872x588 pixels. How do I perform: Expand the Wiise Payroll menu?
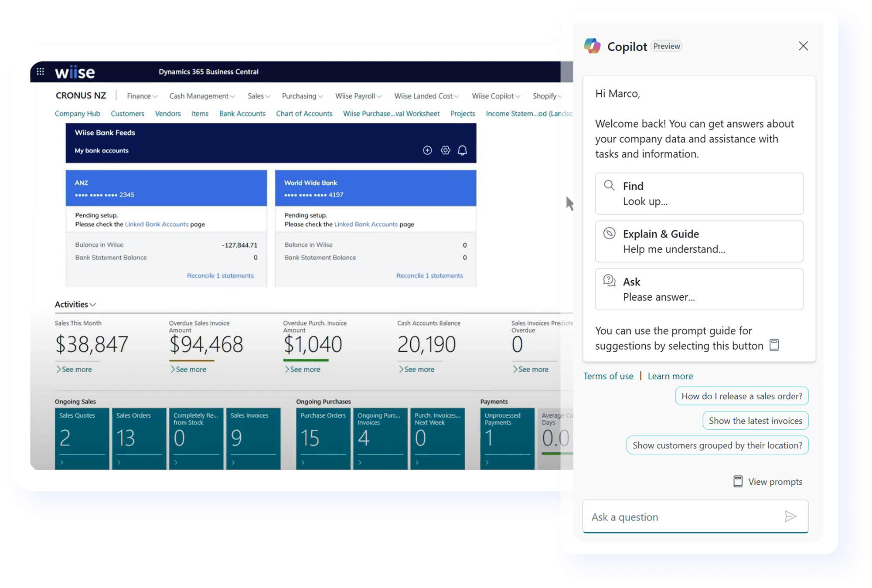(x=358, y=96)
